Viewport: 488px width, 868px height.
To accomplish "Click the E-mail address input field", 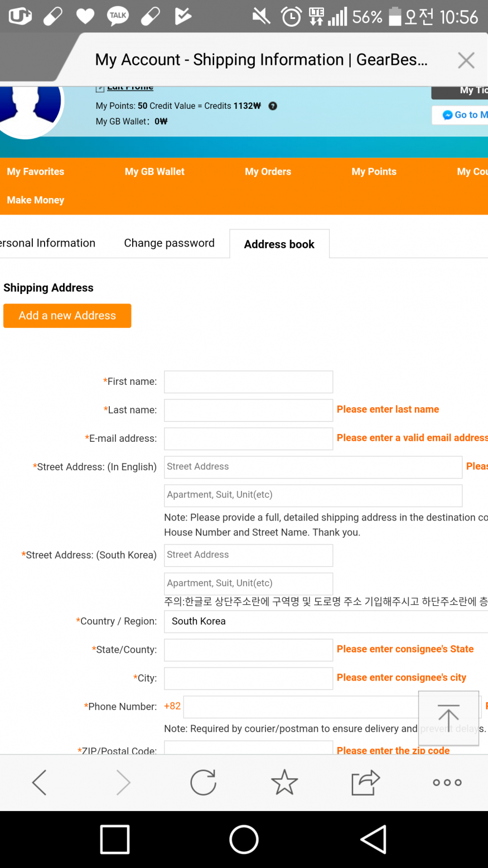I will click(248, 439).
